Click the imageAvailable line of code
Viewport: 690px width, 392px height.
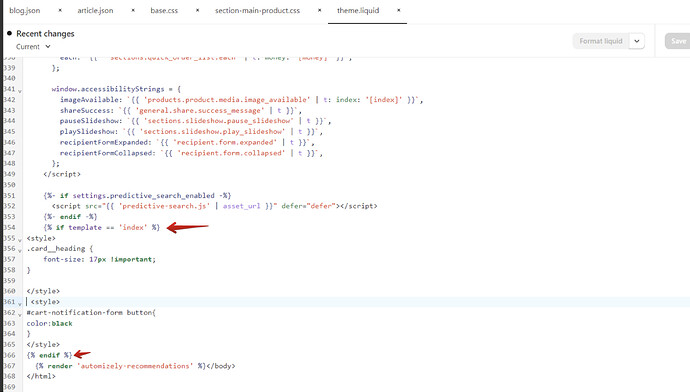(x=242, y=100)
